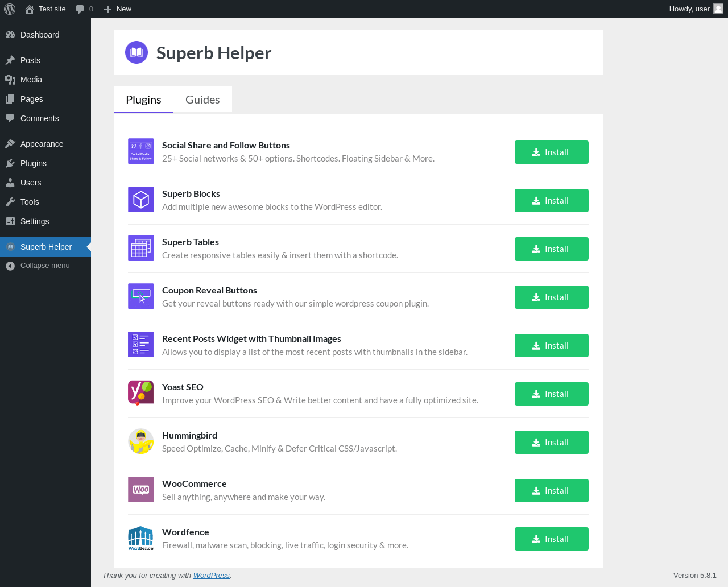Click the Pages icon in sidebar

[10, 99]
